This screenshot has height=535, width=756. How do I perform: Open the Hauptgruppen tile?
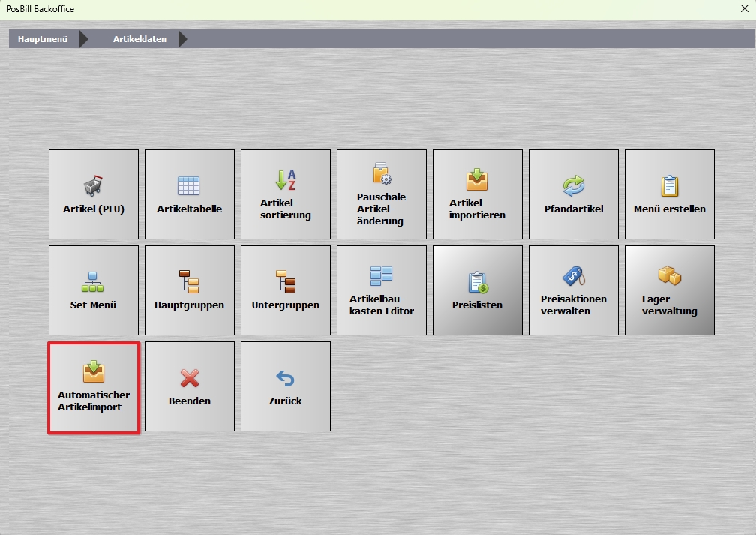pyautogui.click(x=190, y=290)
